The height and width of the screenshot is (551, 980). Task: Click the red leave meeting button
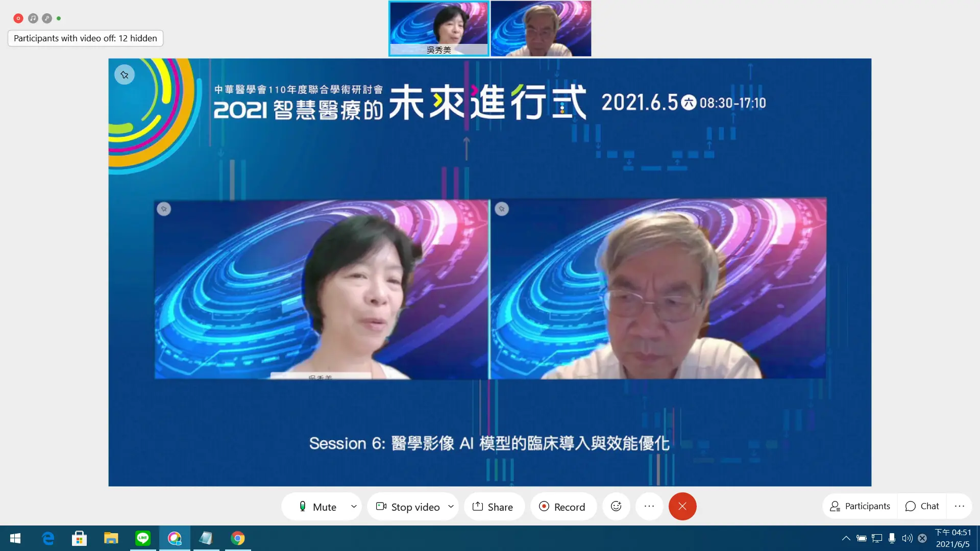(682, 506)
